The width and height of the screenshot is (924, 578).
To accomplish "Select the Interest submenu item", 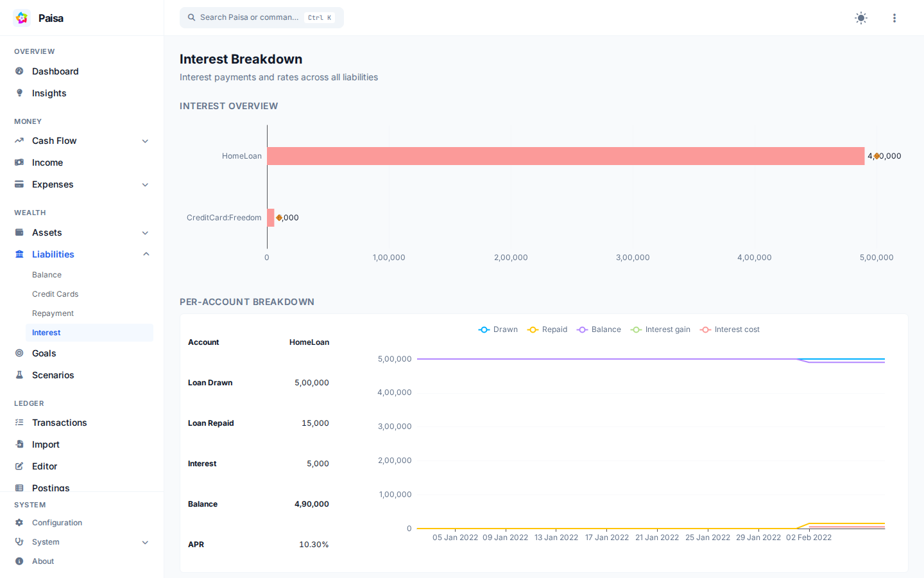I will coord(89,333).
